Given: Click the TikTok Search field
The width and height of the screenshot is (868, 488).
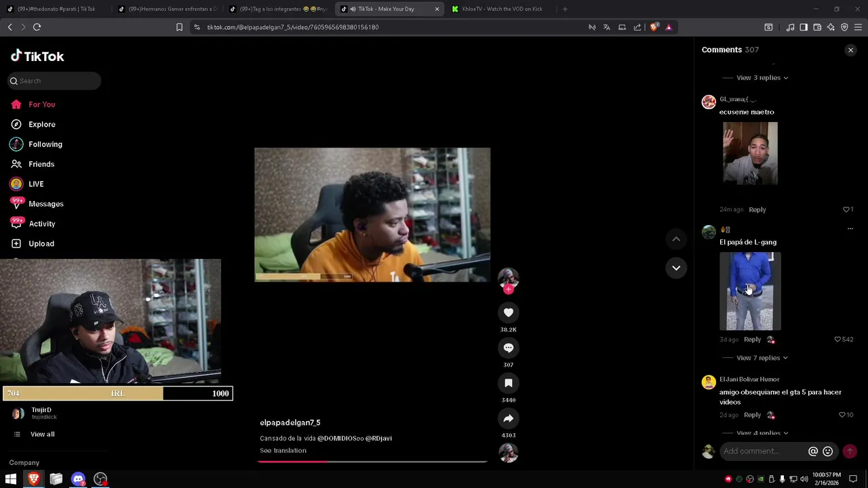Looking at the screenshot, I should click(x=55, y=81).
